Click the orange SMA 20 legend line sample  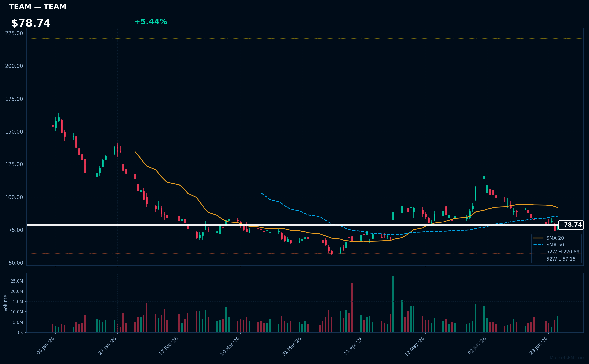538,238
